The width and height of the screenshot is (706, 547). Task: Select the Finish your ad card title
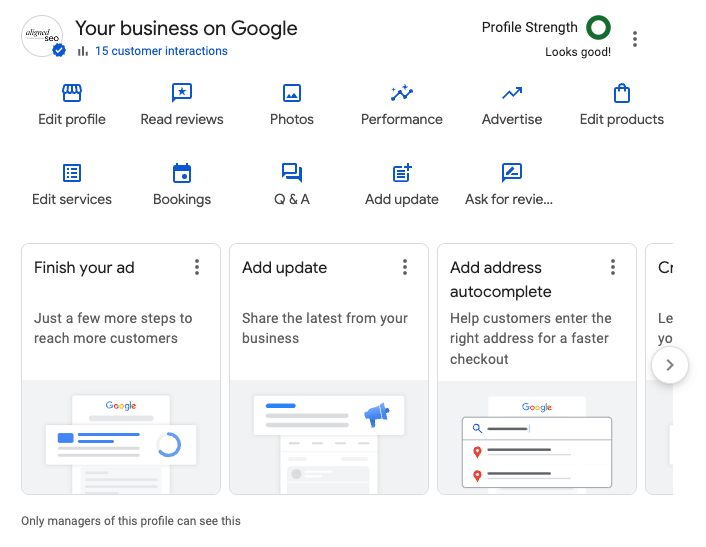coord(84,268)
